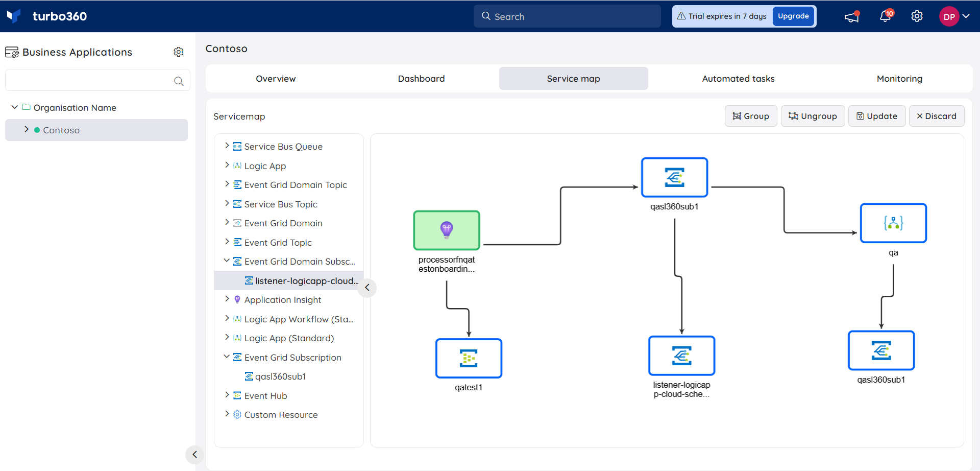The image size is (980, 471).
Task: Open the user menu dropdown arrow
Action: click(966, 16)
